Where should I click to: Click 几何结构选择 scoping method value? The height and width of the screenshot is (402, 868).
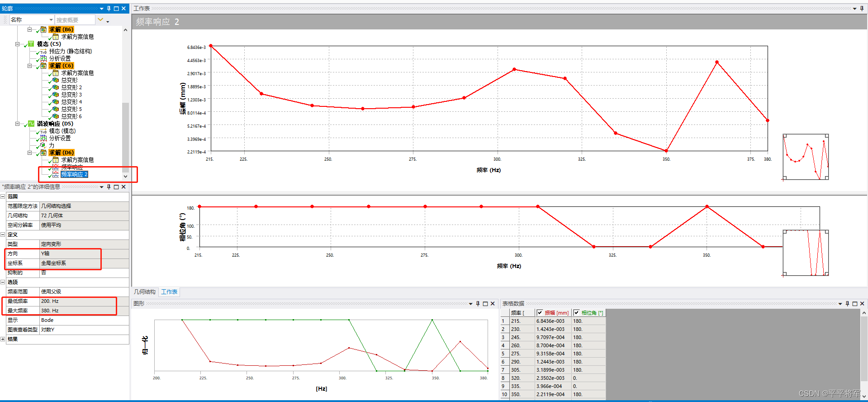click(x=84, y=206)
